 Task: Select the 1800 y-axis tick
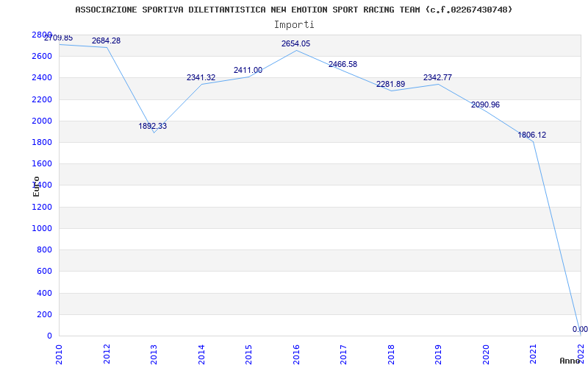pyautogui.click(x=42, y=142)
